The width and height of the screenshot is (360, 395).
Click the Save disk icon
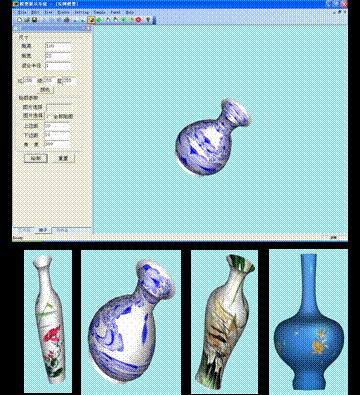point(34,20)
